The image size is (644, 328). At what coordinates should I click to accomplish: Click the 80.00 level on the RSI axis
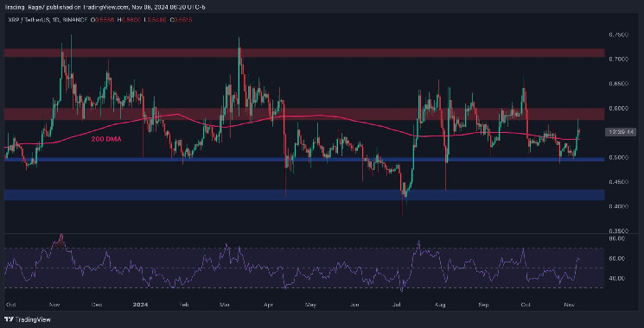[x=617, y=238]
